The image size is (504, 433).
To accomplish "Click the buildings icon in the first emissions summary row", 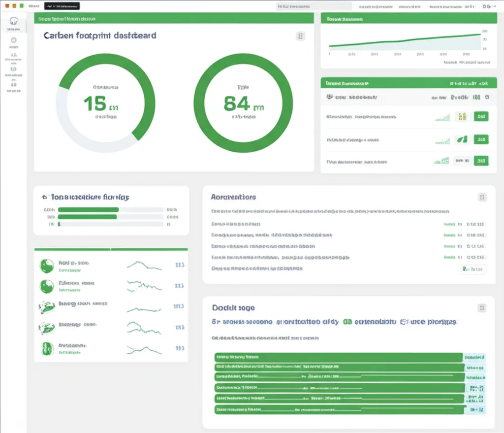I will coord(461,116).
